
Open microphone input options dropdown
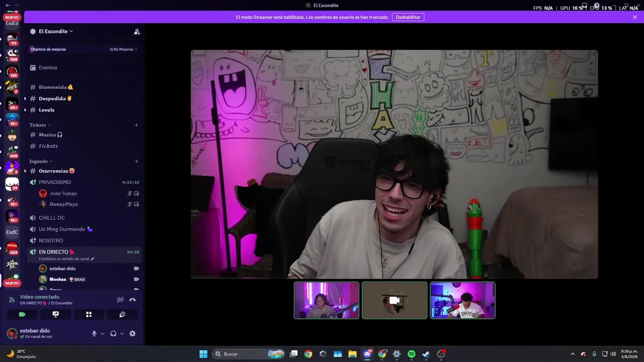103,333
